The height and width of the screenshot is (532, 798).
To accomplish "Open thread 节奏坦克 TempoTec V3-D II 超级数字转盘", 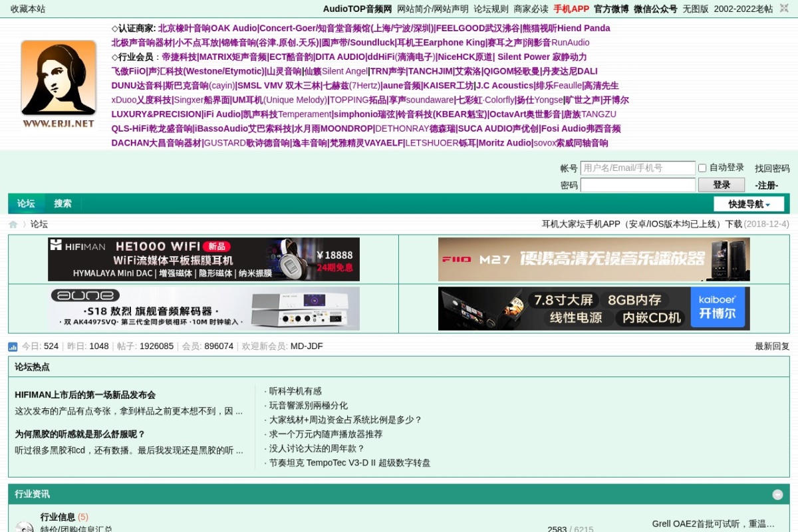I will [x=350, y=463].
